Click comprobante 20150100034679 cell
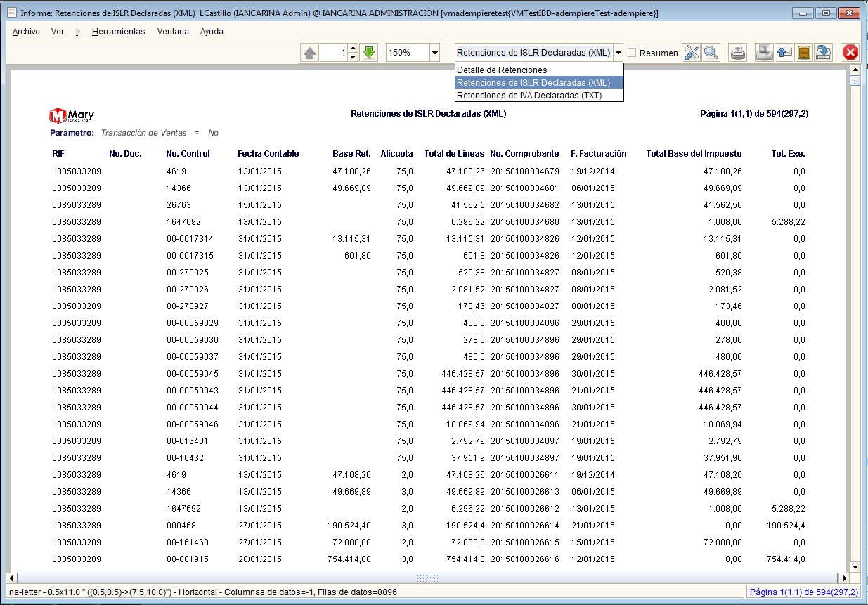Viewport: 868px width, 605px height. (x=524, y=171)
